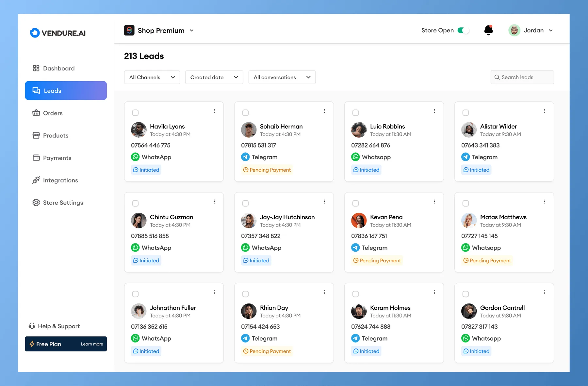Open the Shop Premium store switcher

[x=159, y=30]
